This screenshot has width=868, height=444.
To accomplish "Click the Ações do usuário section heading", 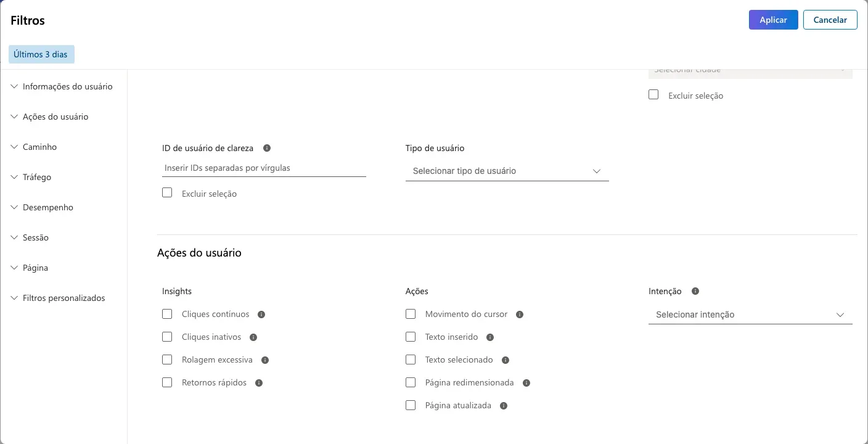I will coord(199,253).
